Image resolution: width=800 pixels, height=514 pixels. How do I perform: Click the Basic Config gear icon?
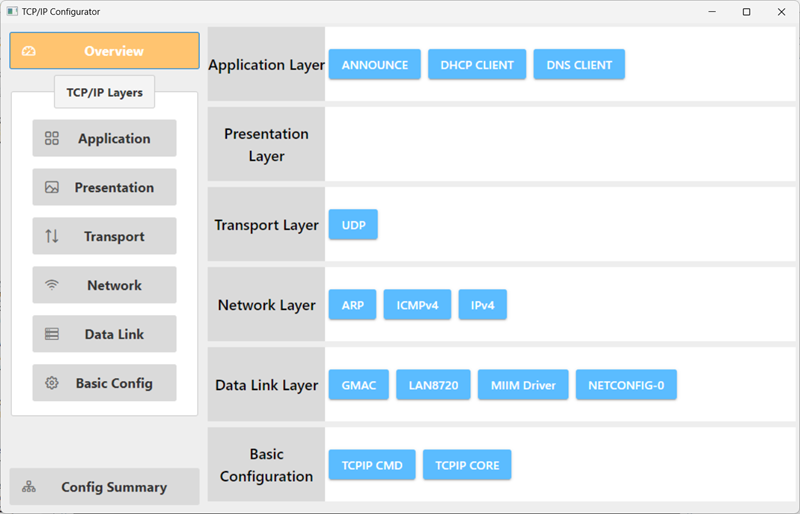(52, 383)
